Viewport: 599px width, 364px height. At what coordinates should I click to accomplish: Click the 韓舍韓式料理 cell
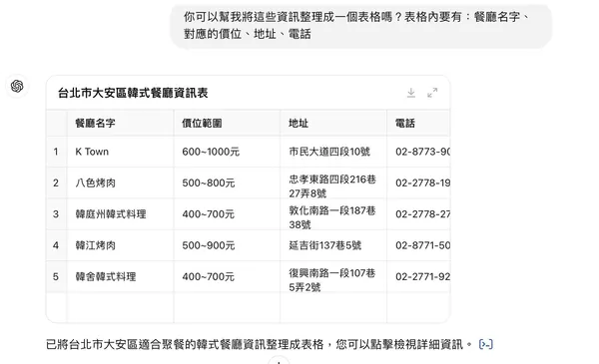121,276
